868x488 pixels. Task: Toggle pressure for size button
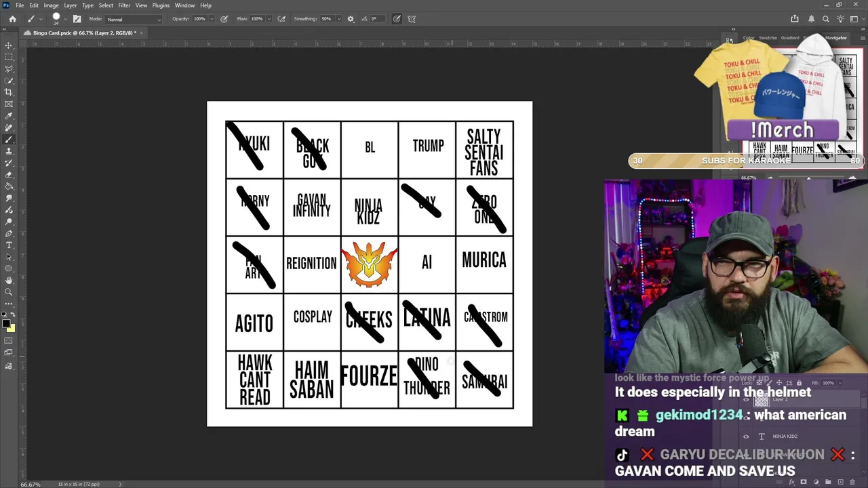click(x=397, y=19)
